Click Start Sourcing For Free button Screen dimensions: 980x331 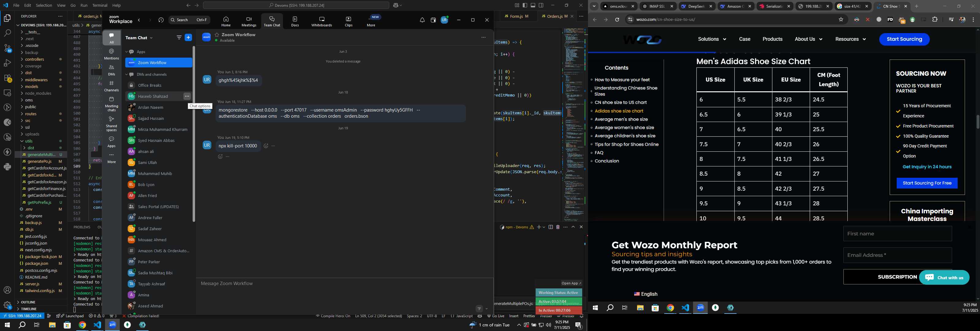[927, 183]
